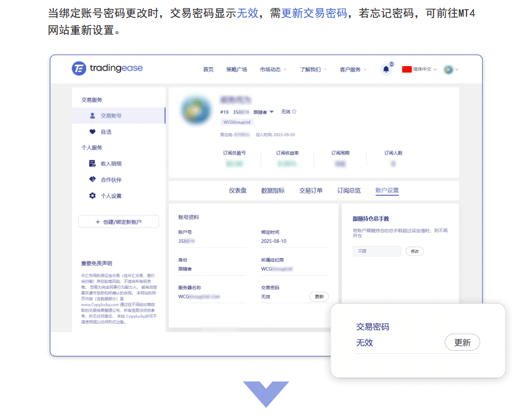Click the 自选 heart icon
Viewport: 532px width, 419px height.
pos(93,132)
